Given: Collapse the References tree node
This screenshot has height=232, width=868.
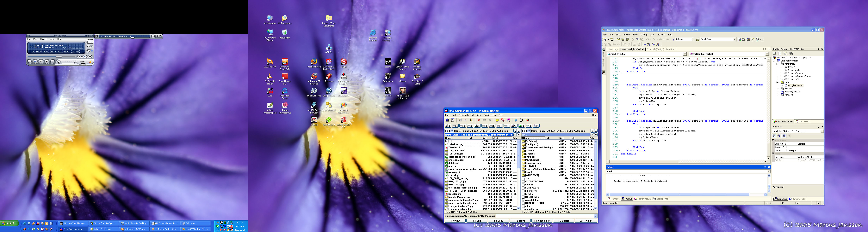Looking at the screenshot, I should pyautogui.click(x=777, y=64).
